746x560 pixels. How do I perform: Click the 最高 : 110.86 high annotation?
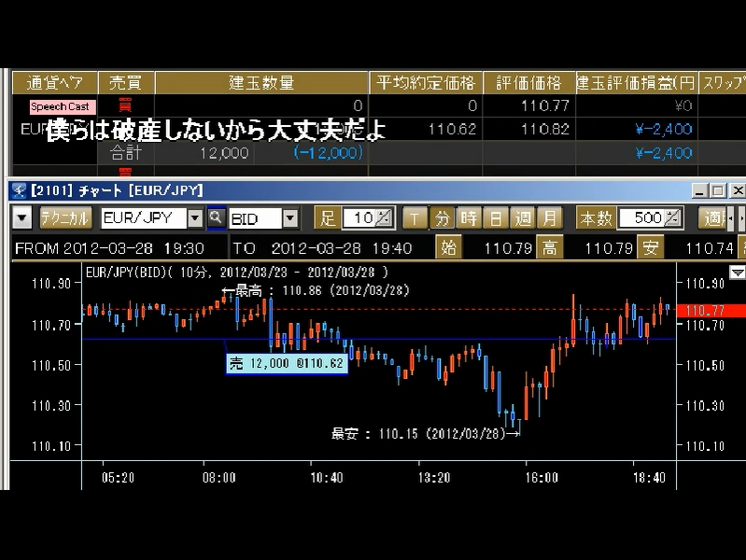click(316, 290)
